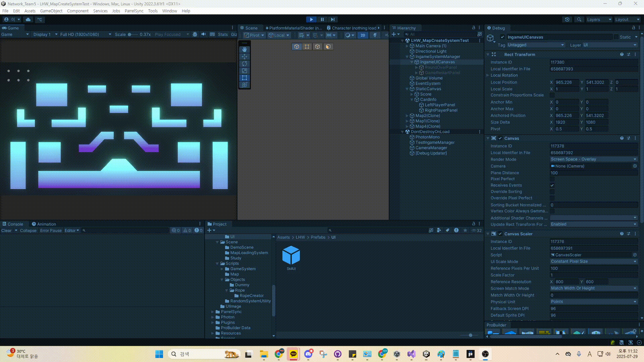The width and height of the screenshot is (644, 362).
Task: Toggle 2D scene view mode
Action: click(x=363, y=35)
